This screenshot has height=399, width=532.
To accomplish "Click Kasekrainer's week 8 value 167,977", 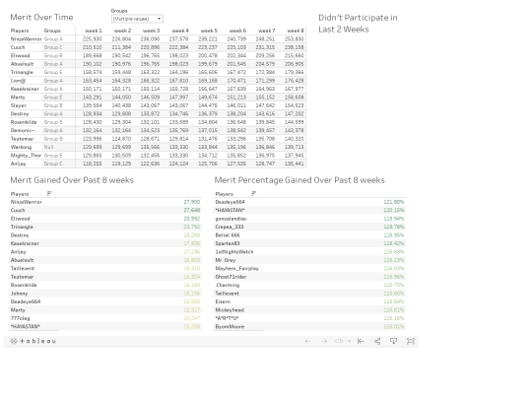I will [x=295, y=89].
